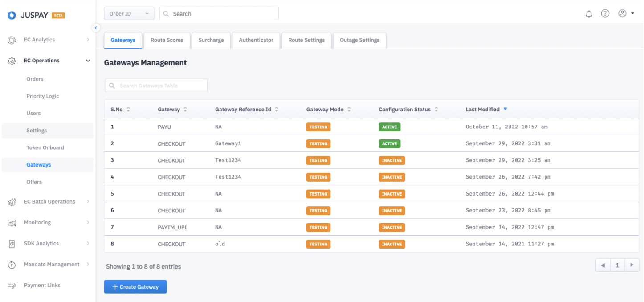This screenshot has height=302, width=644.
Task: Sort by Gateway Reference Id arrows
Action: (x=276, y=109)
